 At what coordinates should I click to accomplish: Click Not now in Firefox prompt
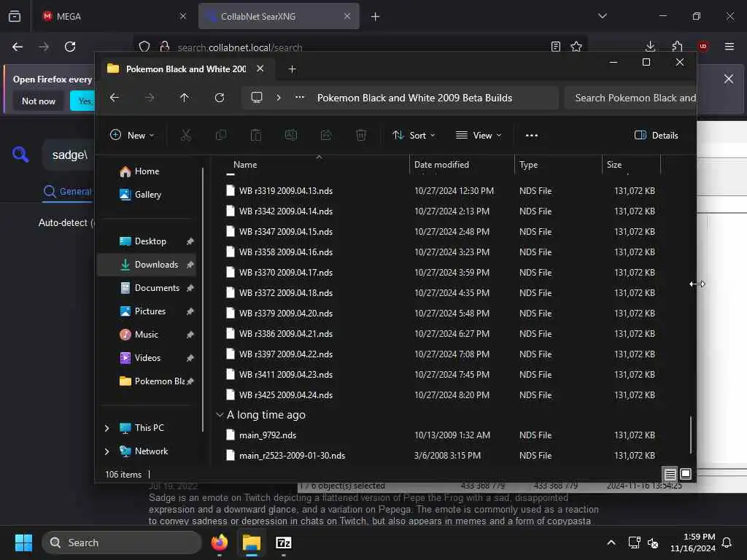point(39,101)
